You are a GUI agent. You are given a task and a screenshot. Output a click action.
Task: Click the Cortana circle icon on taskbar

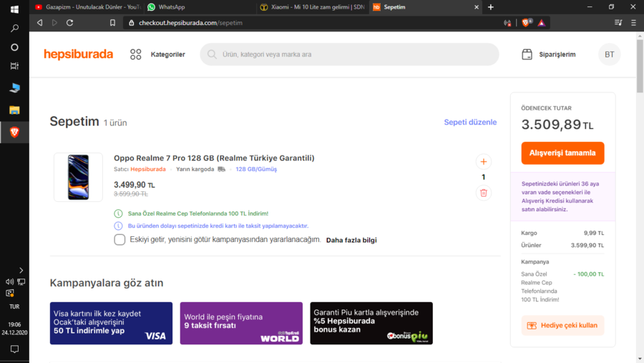click(14, 47)
